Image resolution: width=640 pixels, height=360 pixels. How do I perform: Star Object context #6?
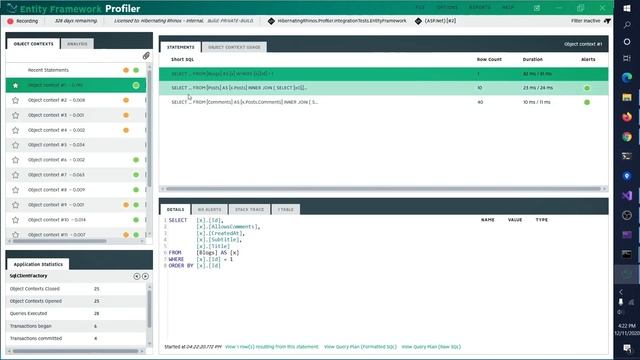click(16, 160)
